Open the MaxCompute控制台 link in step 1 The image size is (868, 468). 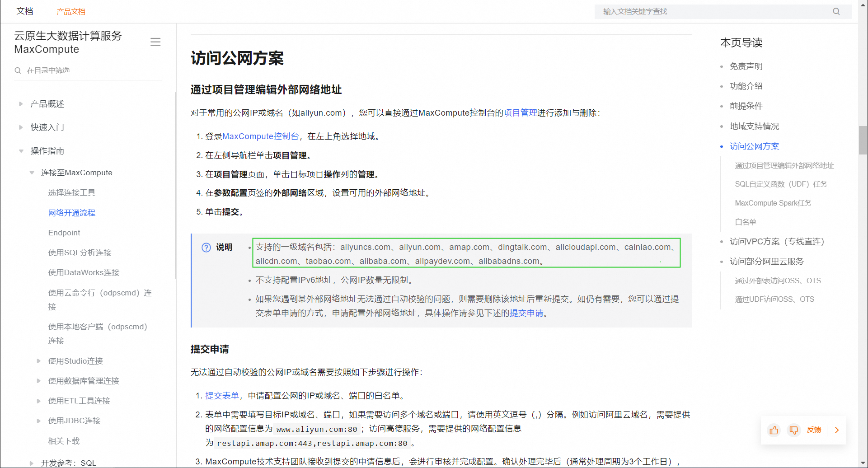click(x=260, y=136)
